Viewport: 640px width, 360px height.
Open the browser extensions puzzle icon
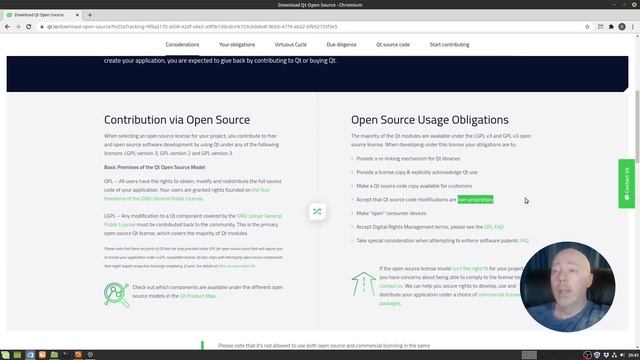pyautogui.click(x=611, y=27)
